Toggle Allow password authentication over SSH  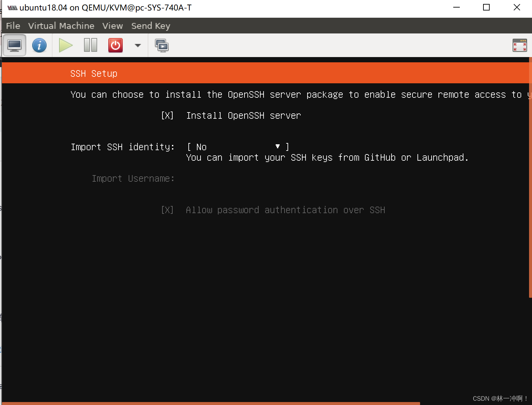point(167,210)
